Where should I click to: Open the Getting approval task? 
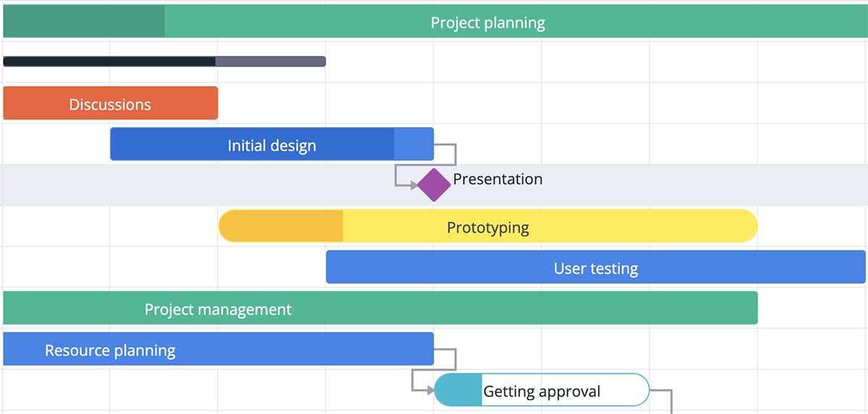click(542, 390)
